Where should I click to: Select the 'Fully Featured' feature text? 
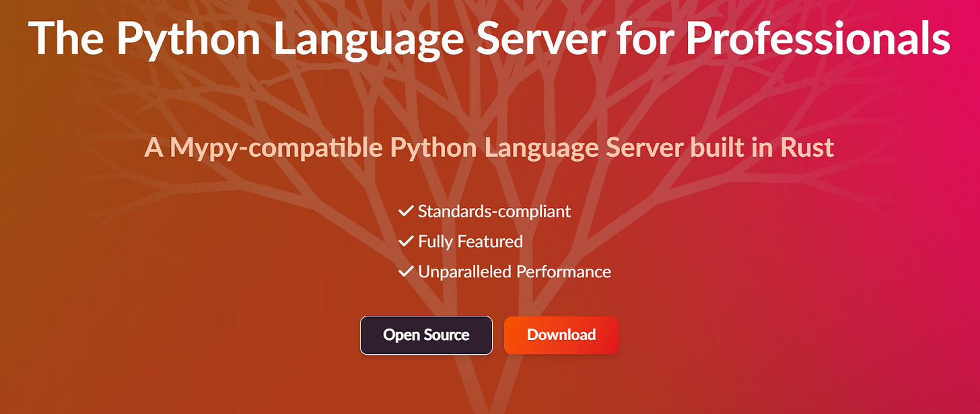pyautogui.click(x=470, y=242)
